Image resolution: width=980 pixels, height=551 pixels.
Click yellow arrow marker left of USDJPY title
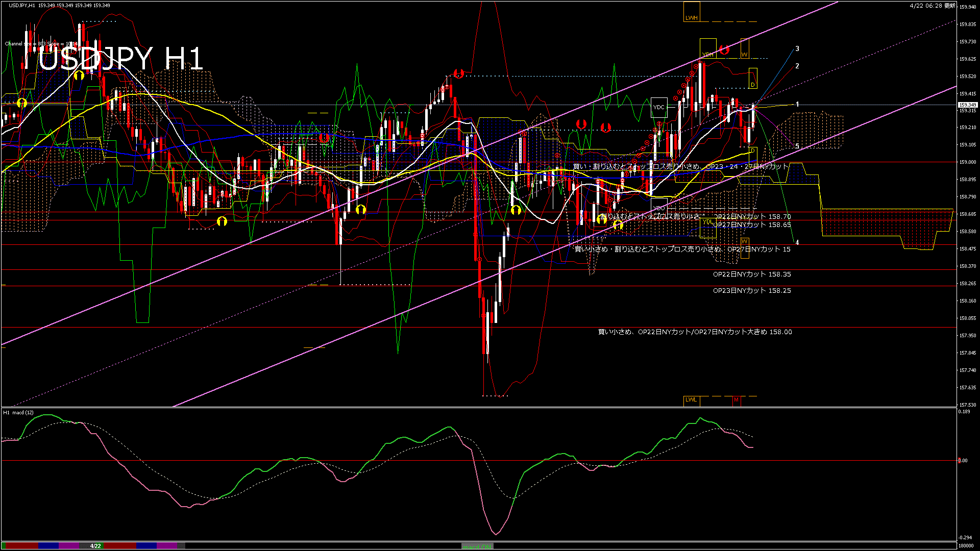pyautogui.click(x=21, y=103)
